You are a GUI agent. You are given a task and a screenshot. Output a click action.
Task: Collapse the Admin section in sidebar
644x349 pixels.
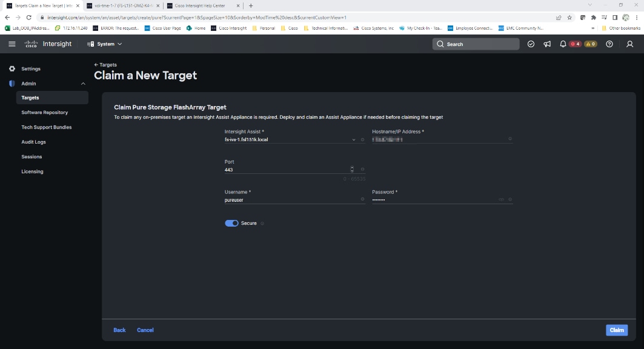coord(83,84)
